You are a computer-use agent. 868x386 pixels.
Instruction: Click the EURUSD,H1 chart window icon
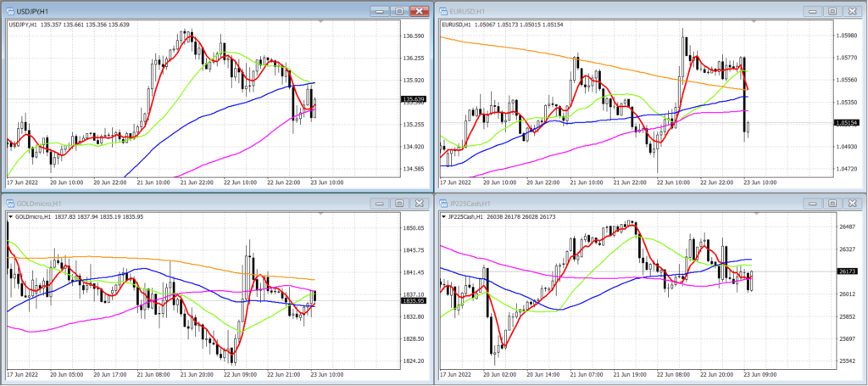pos(444,10)
